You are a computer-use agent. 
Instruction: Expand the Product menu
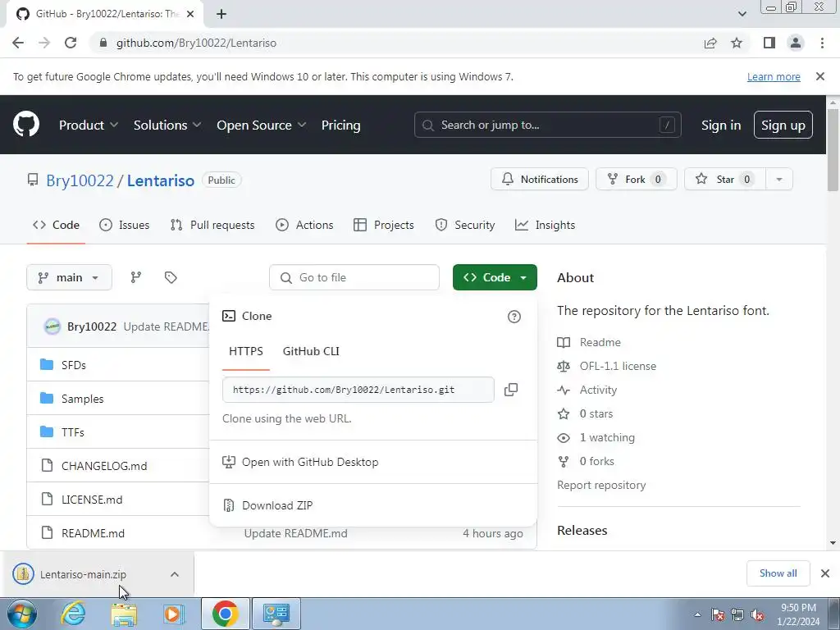(x=89, y=125)
